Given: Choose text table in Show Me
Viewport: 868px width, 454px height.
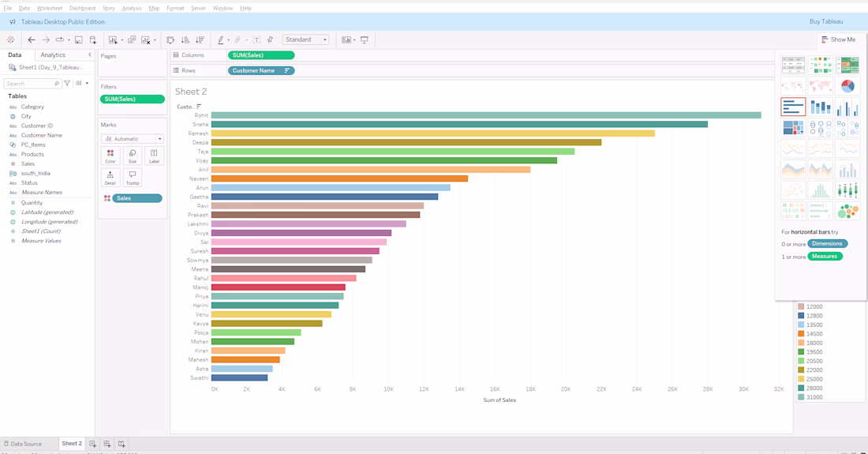Looking at the screenshot, I should 793,65.
